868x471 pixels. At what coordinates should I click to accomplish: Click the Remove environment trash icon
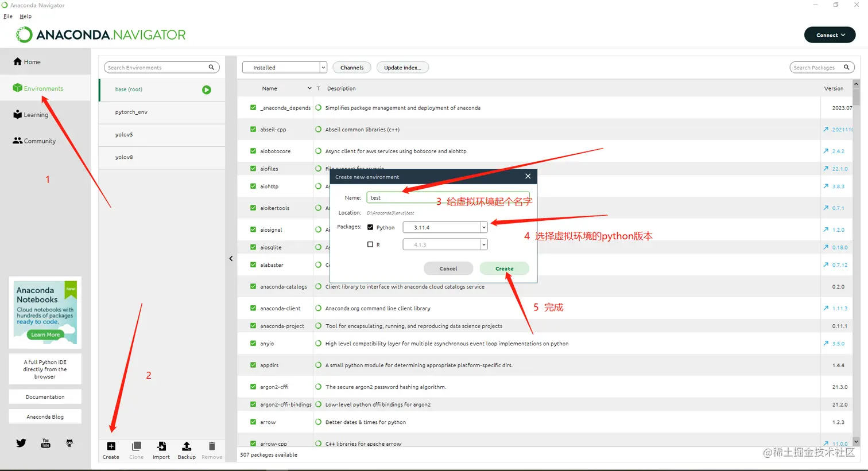212,446
